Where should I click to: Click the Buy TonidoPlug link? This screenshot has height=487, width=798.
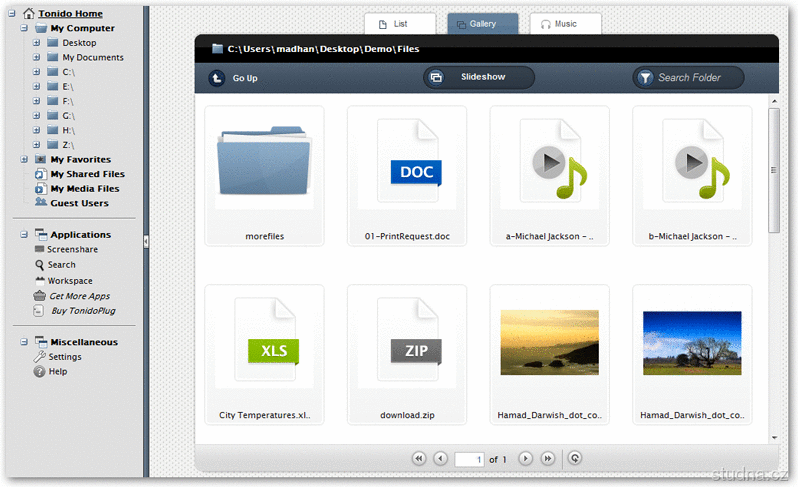coord(82,311)
